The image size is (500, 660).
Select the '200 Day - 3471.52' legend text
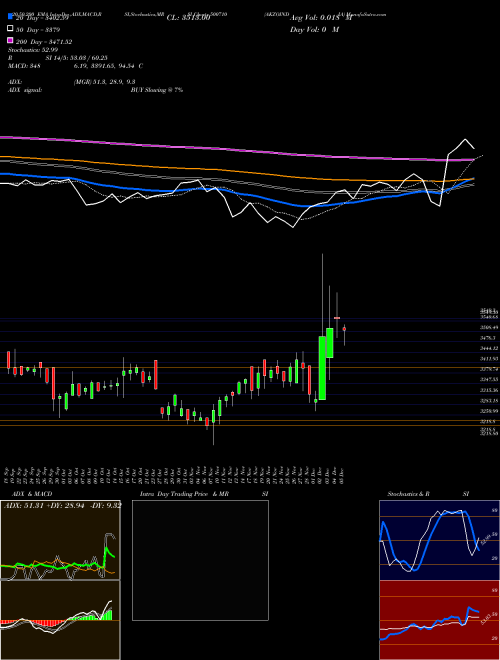[x=44, y=42]
